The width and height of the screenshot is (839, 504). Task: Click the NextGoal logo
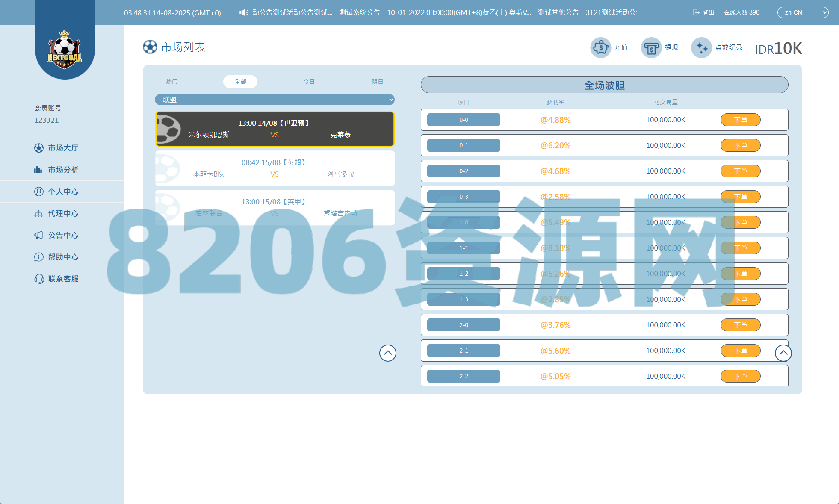point(64,50)
